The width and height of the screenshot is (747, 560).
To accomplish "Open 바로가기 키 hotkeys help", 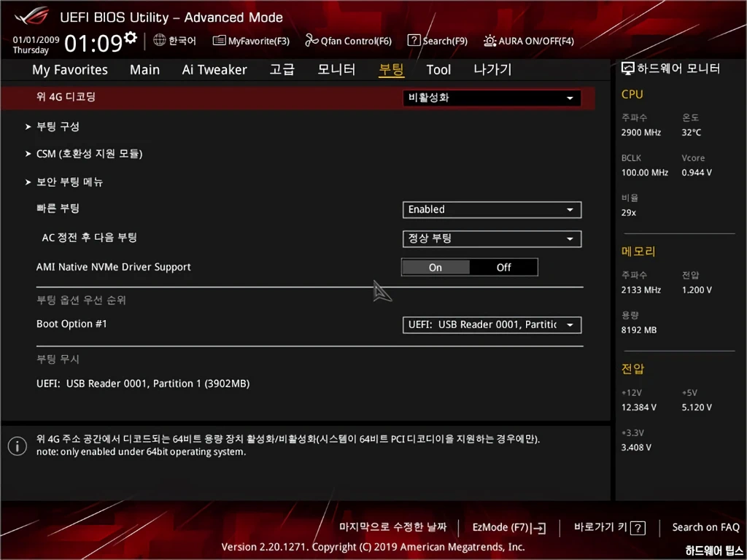I will [610, 528].
